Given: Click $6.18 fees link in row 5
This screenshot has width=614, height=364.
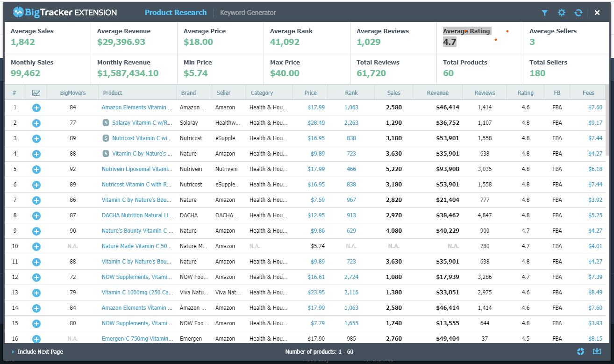Looking at the screenshot, I should (595, 169).
